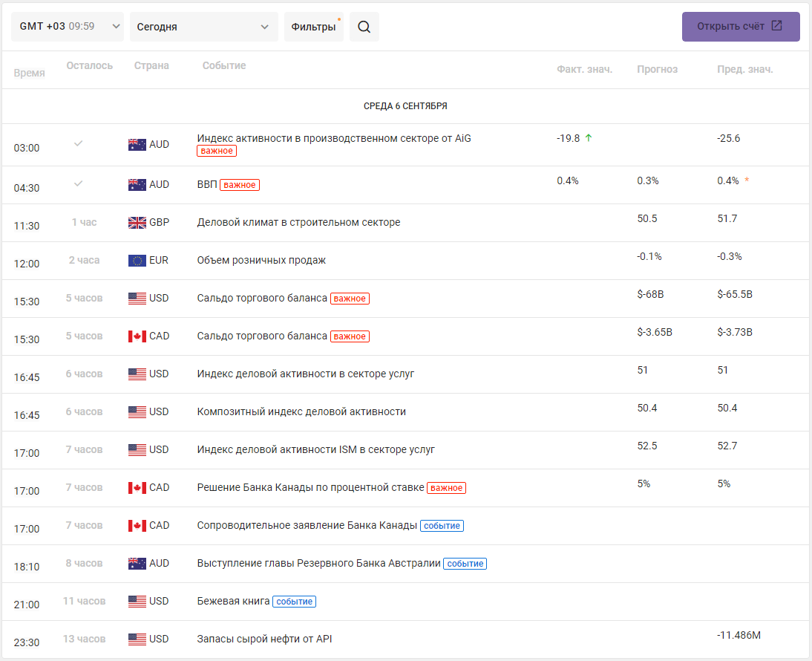812x661 pixels.
Task: Open Индекс активности в производственном секторе от AiG
Action: 334,138
